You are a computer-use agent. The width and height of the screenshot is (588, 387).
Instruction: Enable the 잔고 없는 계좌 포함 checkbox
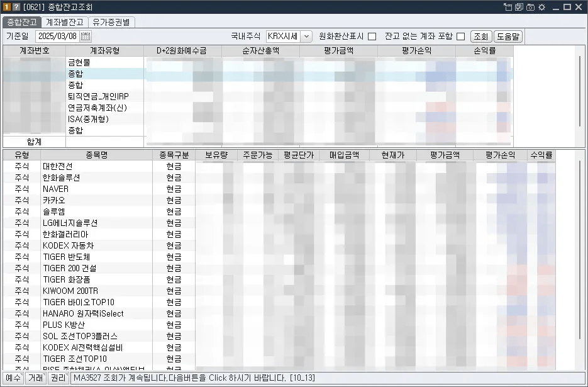[461, 36]
